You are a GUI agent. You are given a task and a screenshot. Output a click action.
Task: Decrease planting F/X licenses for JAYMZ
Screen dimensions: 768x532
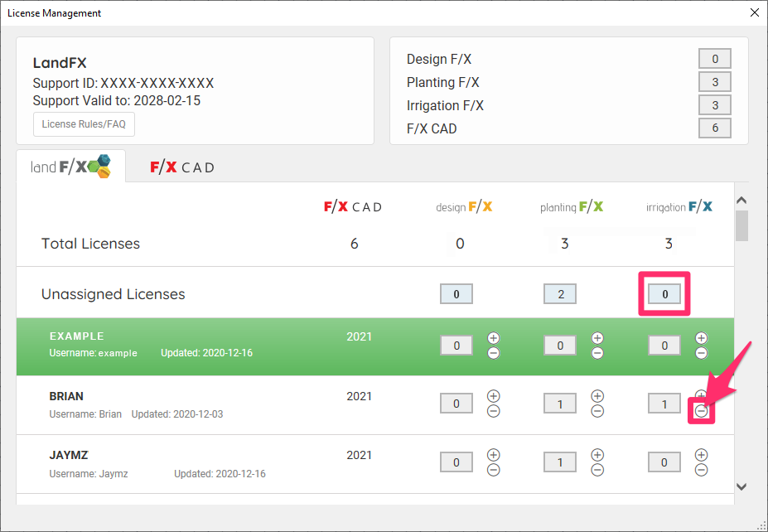point(597,470)
